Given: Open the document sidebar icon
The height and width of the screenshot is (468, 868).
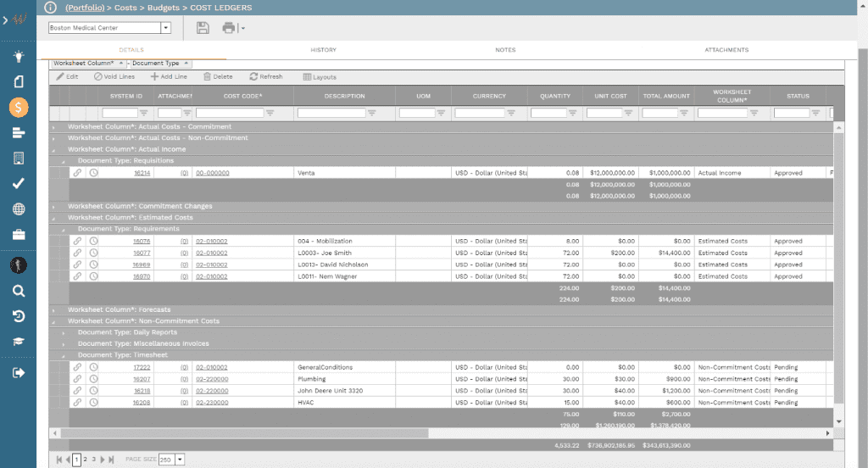Looking at the screenshot, I should tap(19, 81).
